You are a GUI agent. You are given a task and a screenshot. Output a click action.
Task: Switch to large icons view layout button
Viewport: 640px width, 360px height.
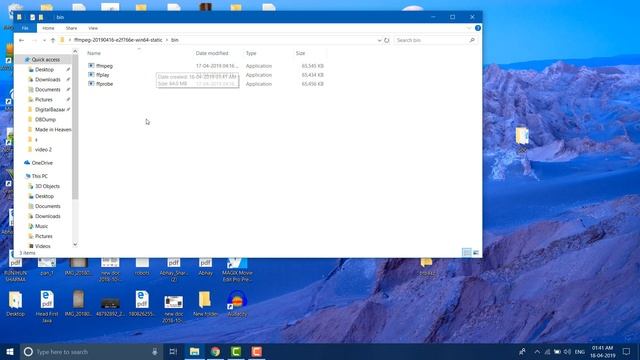click(x=476, y=253)
